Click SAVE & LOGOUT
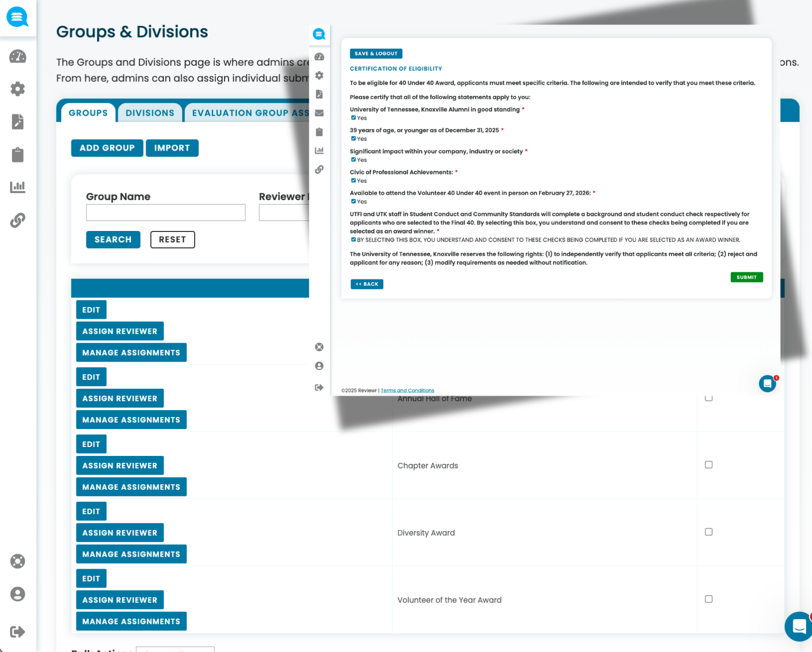Screen dimensions: 812x652 [x=376, y=53]
